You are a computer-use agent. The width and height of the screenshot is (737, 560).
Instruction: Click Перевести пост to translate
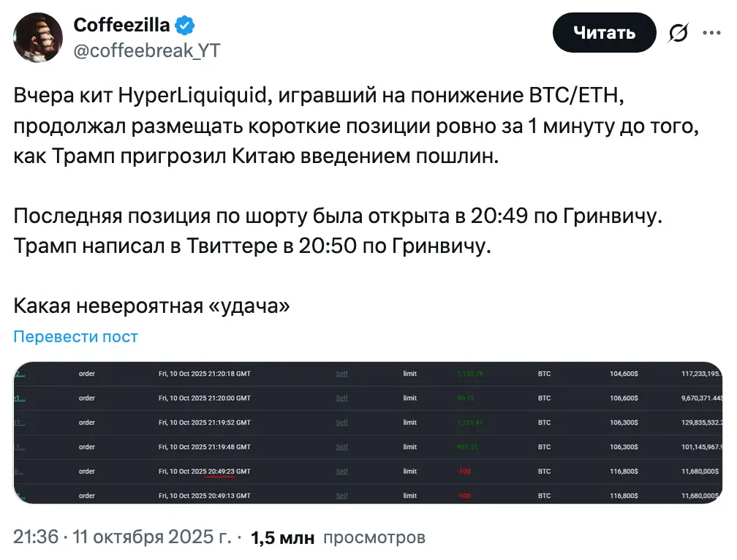(75, 336)
